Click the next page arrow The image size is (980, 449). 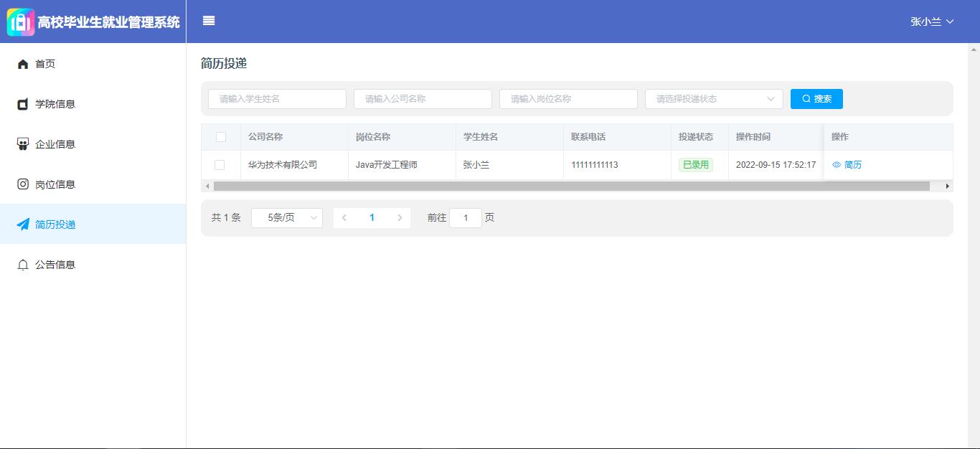click(400, 218)
